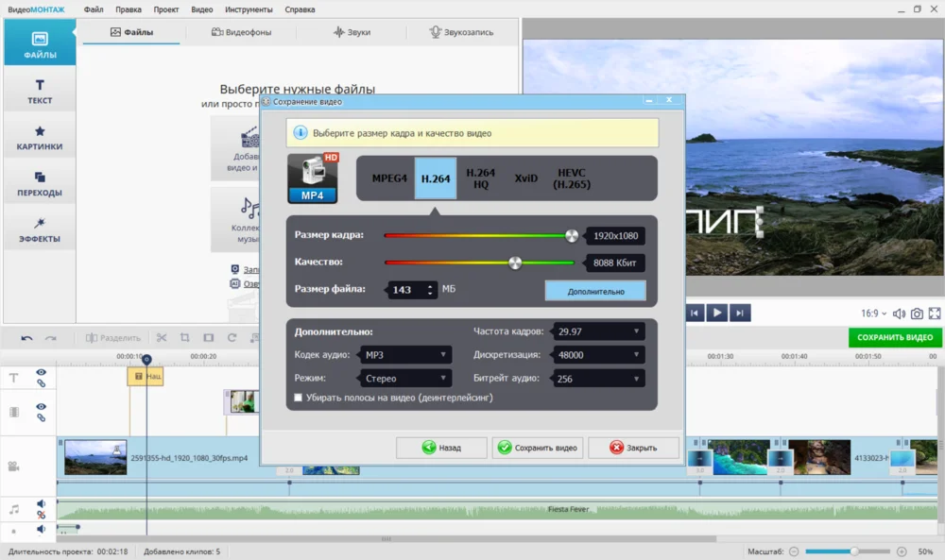Switch to the 'Видеофоны' tab
945x560 pixels.
click(x=243, y=32)
